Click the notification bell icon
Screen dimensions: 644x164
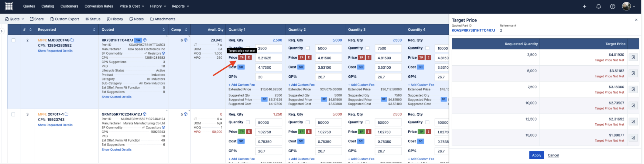598,6
